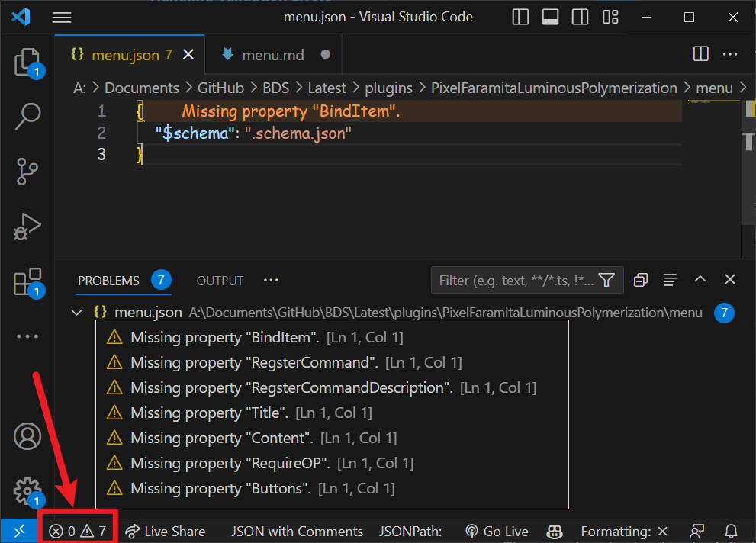Toggle the primary side bar layout button
The height and width of the screenshot is (543, 756).
[521, 17]
